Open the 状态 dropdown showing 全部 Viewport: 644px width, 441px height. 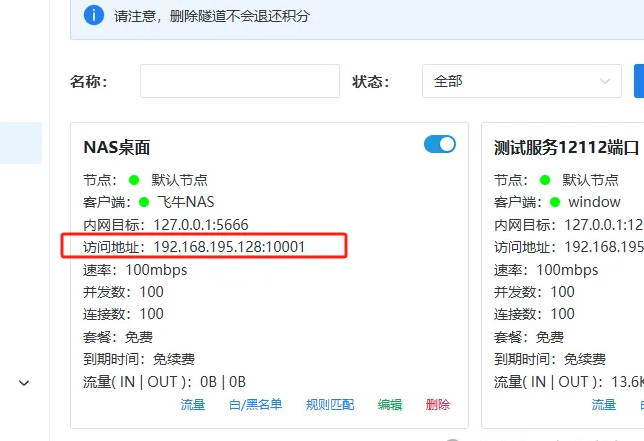coord(521,81)
